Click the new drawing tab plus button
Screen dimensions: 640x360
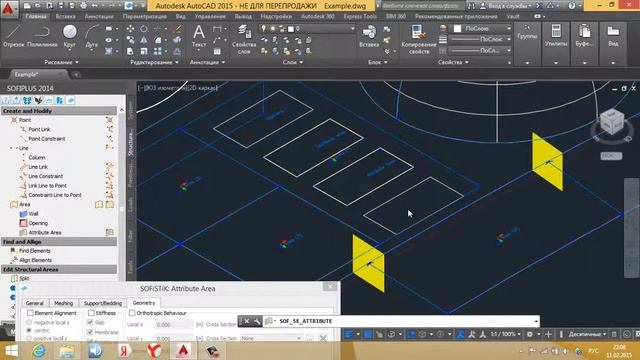[x=76, y=75]
